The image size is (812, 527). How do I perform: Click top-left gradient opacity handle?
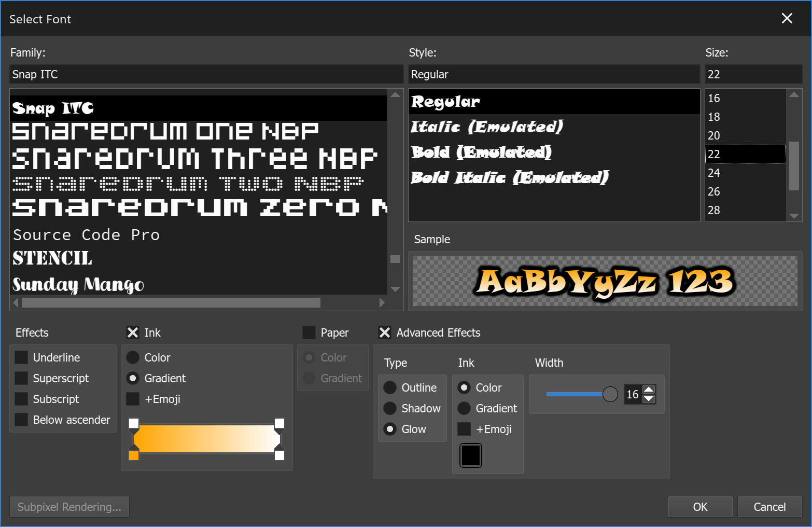point(134,423)
